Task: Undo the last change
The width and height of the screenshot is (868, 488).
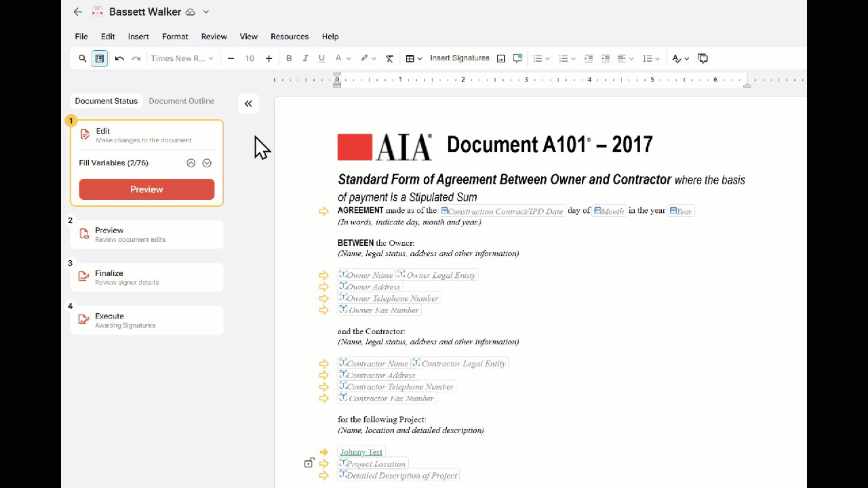Action: click(x=119, y=59)
